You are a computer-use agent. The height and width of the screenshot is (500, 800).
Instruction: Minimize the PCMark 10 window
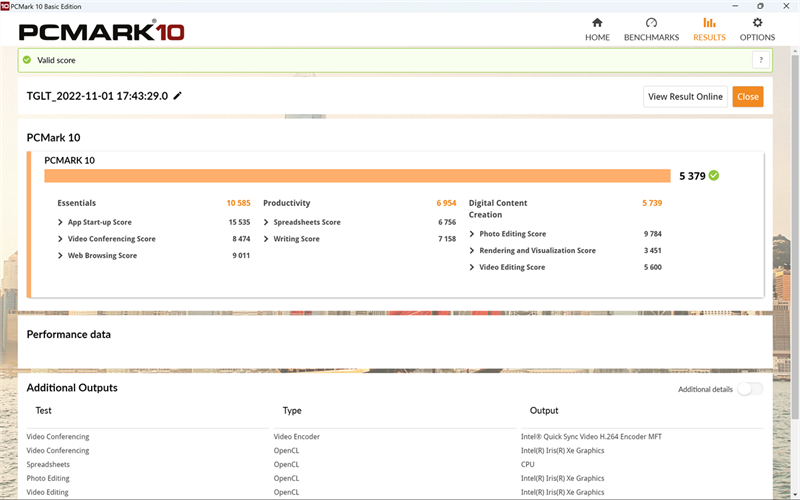point(735,6)
